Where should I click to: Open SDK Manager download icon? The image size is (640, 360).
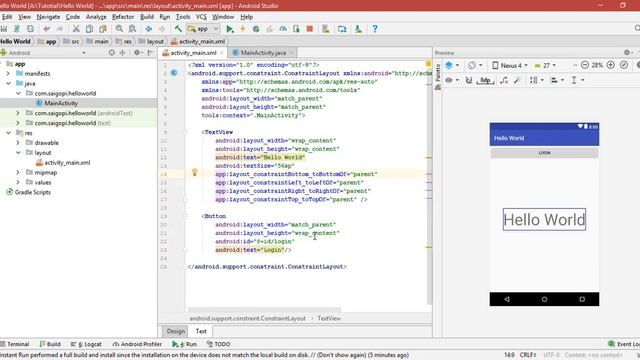click(x=358, y=29)
